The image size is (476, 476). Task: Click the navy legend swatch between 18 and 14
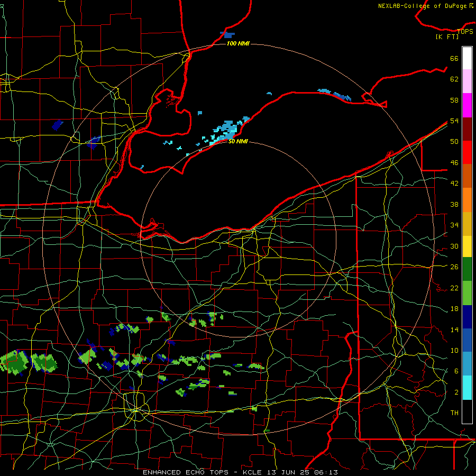tap(467, 317)
